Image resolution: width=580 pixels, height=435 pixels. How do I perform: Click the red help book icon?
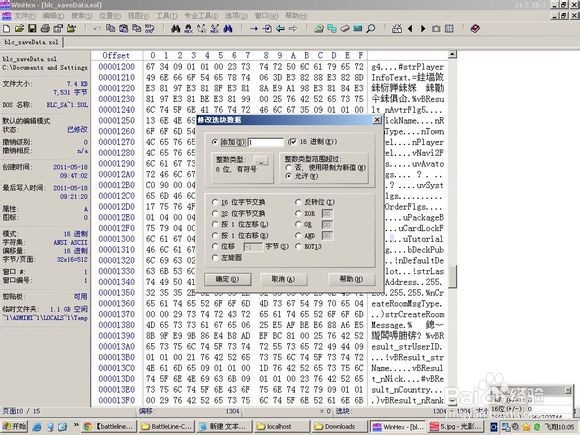pos(475,28)
